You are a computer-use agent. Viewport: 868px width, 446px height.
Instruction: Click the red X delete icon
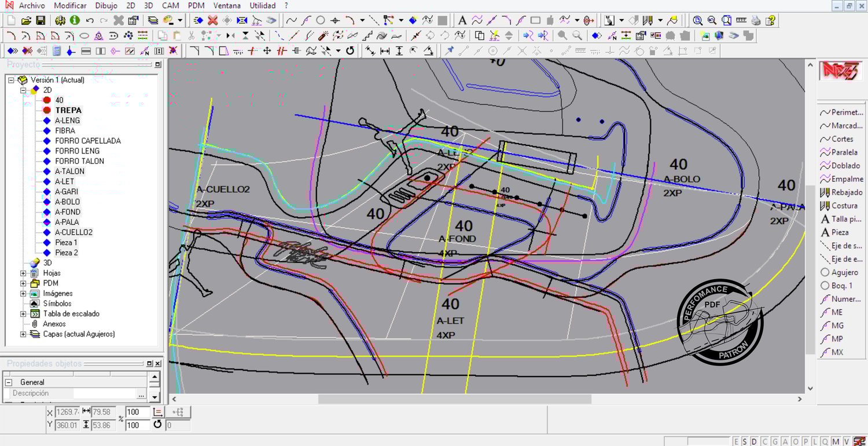click(x=212, y=20)
